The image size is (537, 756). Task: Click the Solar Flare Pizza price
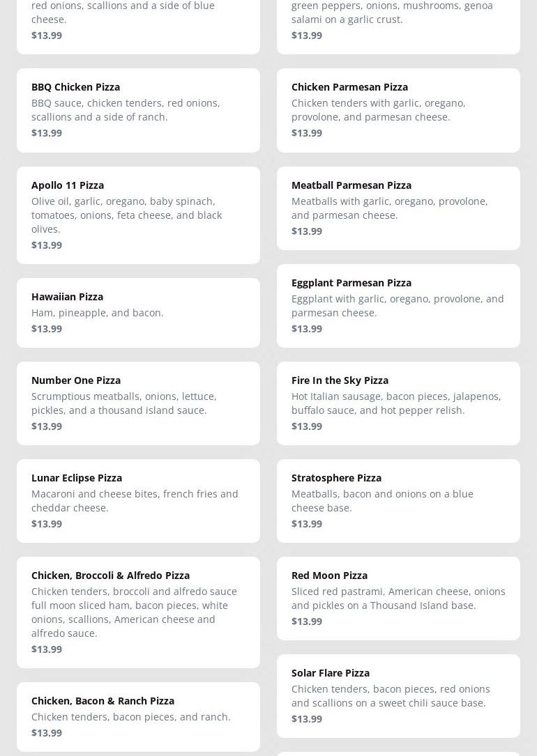coord(307,719)
